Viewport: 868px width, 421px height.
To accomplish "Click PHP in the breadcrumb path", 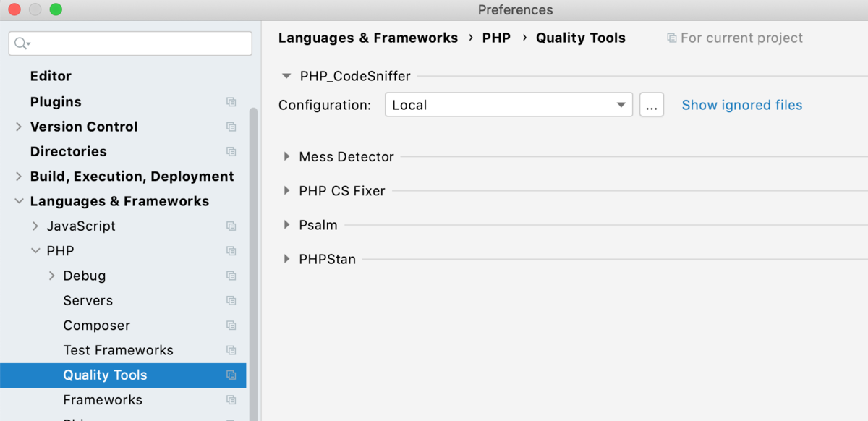I will 496,38.
